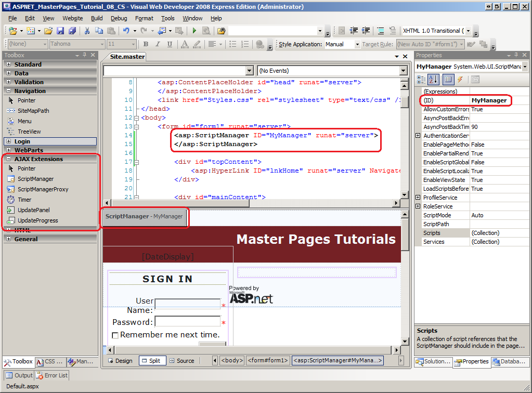Toggle Split view mode
The image size is (532, 393).
tap(151, 361)
